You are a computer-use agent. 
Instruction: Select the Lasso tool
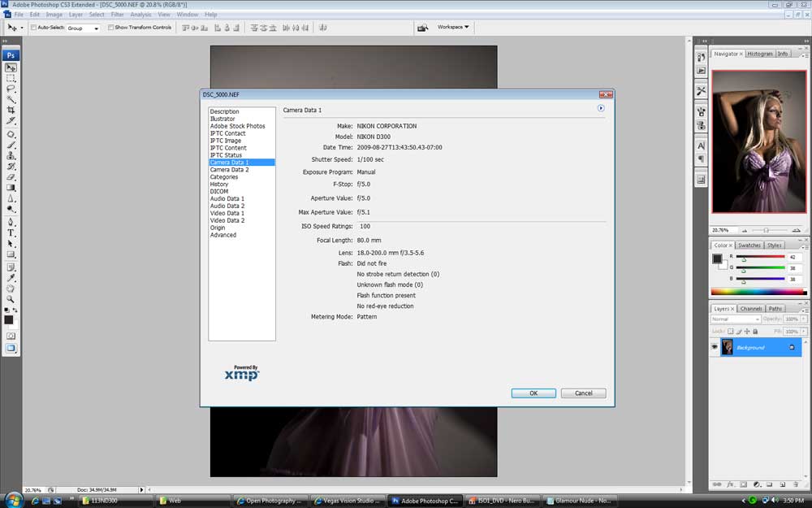pyautogui.click(x=11, y=89)
